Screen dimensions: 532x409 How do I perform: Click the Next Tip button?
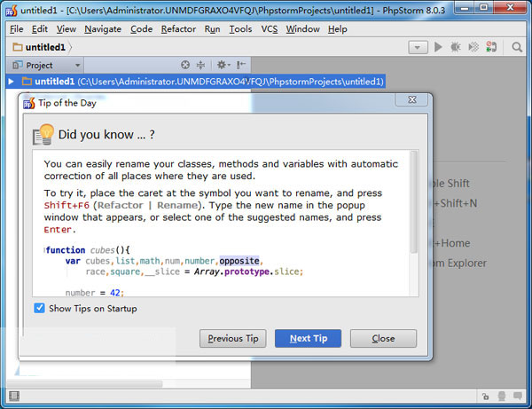click(308, 338)
